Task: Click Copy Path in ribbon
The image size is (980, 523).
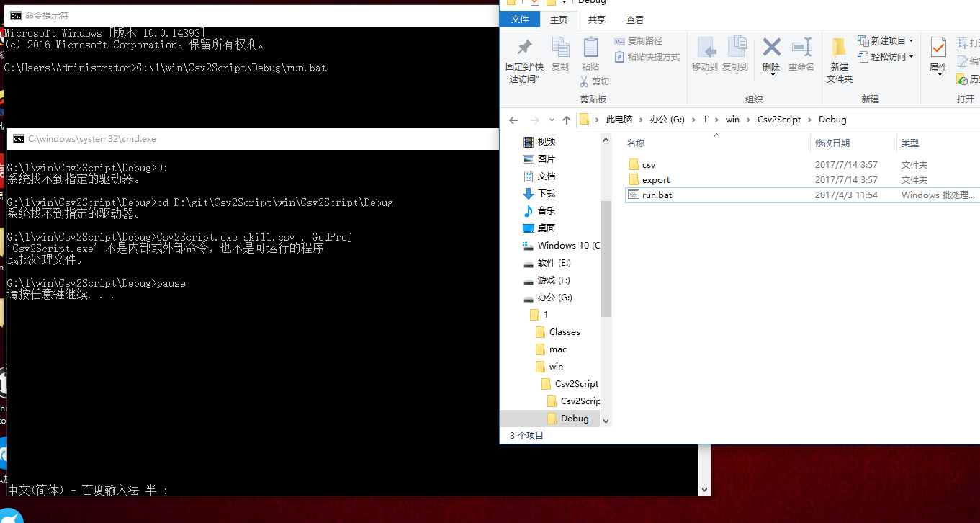Action: 639,41
